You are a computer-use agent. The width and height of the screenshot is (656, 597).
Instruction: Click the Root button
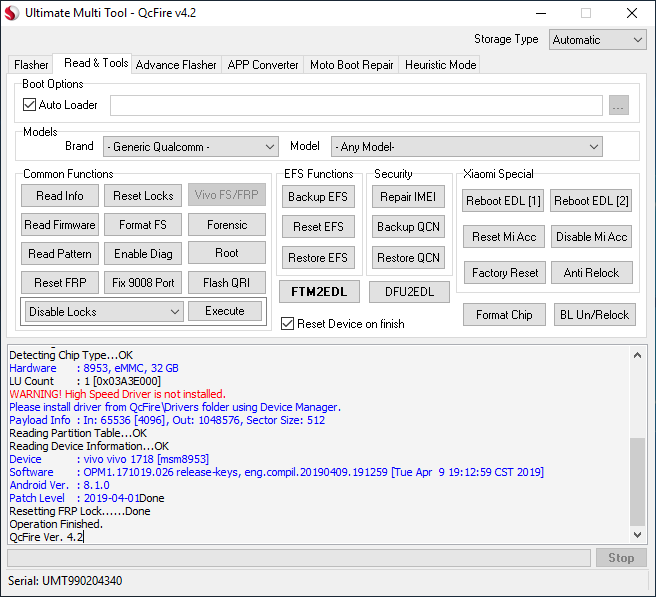click(227, 253)
